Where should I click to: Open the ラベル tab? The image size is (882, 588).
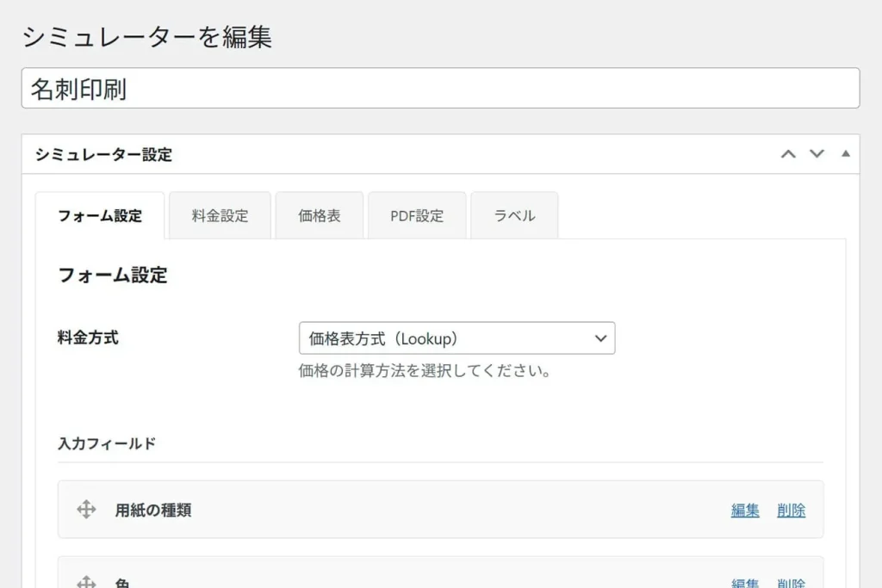tap(514, 215)
